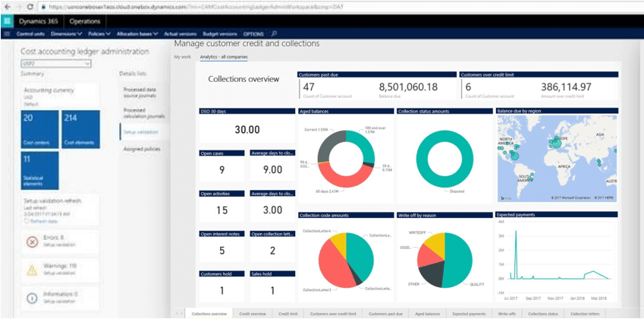This screenshot has width=644, height=319.
Task: Open the Allocation bases dropdown
Action: [137, 33]
